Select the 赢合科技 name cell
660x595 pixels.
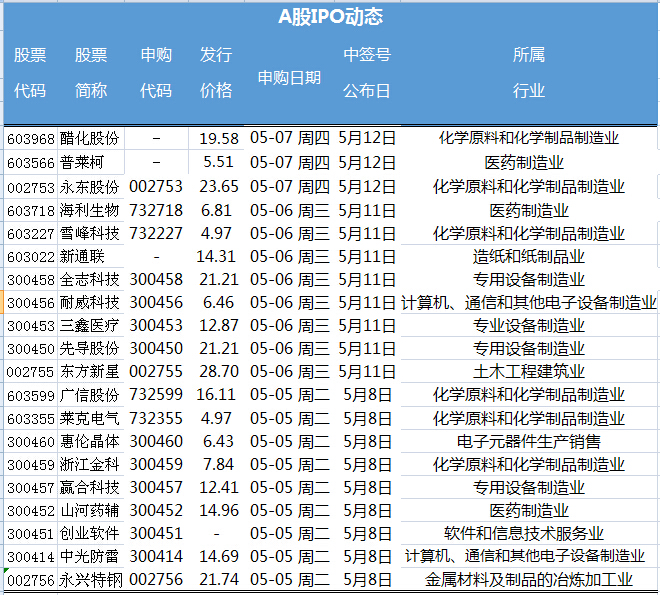(90, 488)
